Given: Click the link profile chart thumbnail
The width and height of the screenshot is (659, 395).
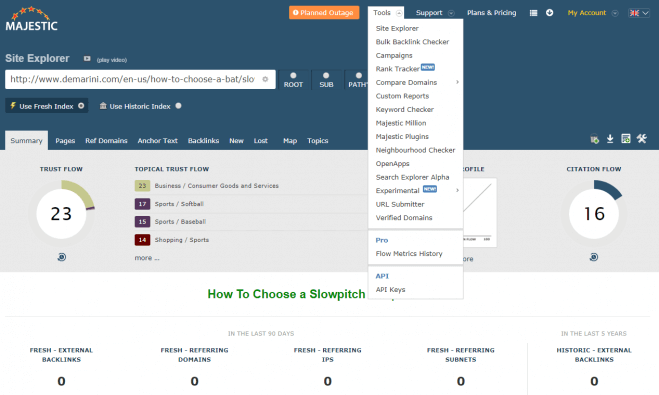Looking at the screenshot, I should click(x=480, y=212).
